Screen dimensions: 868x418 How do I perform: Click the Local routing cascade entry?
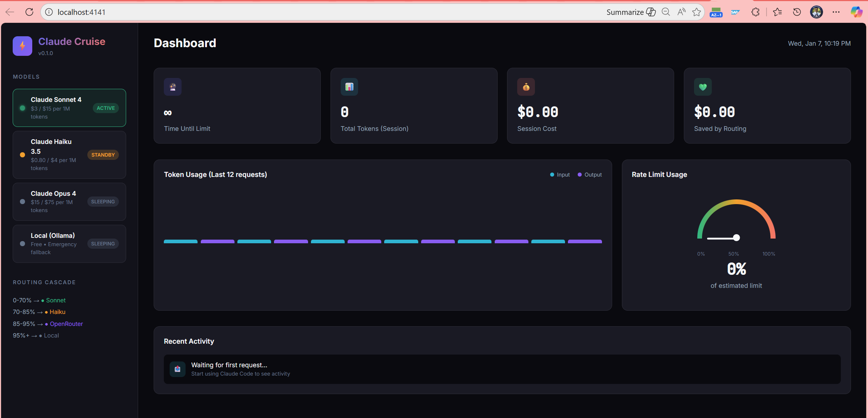click(36, 335)
